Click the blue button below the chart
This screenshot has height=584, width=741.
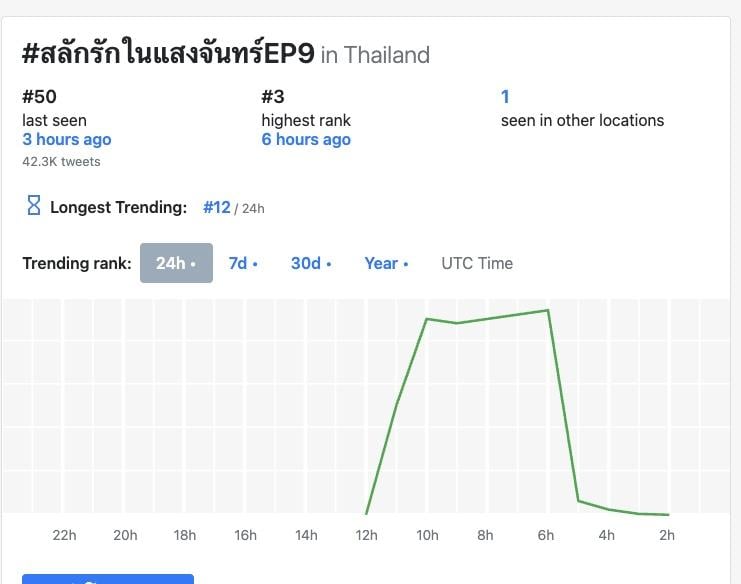tap(107, 579)
